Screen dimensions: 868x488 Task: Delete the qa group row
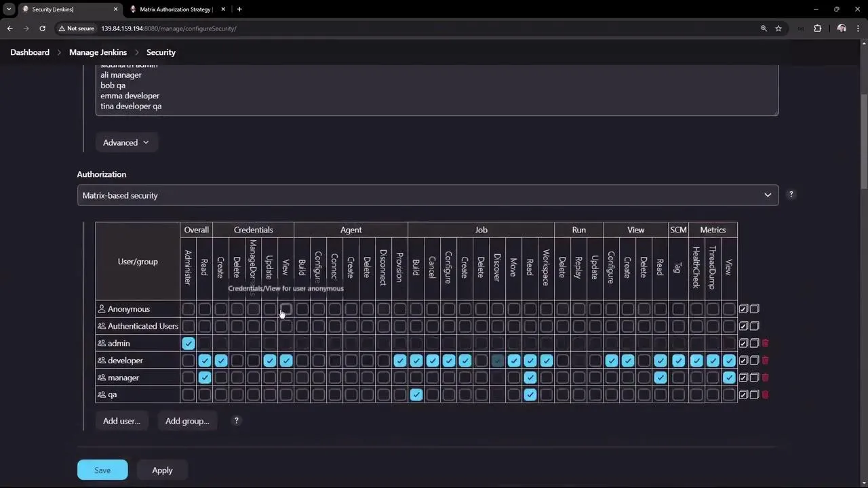(x=766, y=394)
